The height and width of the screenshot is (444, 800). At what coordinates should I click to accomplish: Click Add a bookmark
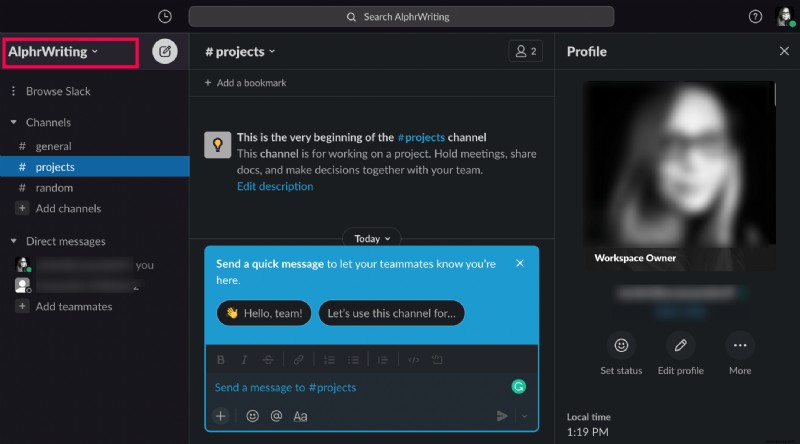pos(245,83)
